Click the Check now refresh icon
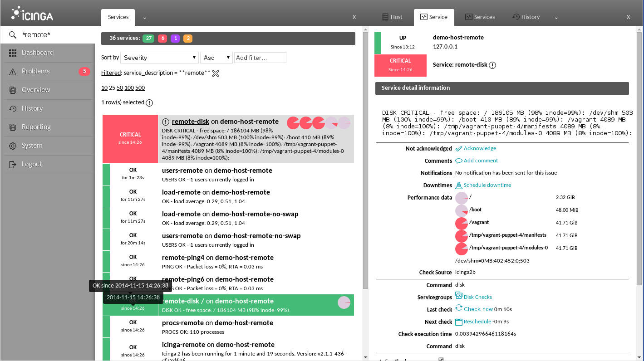 pos(459,308)
